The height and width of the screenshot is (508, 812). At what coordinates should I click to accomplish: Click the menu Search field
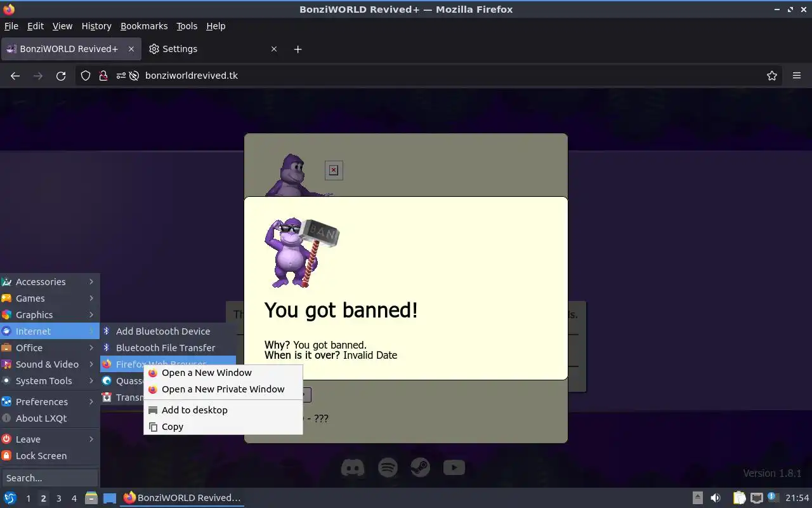pos(49,478)
